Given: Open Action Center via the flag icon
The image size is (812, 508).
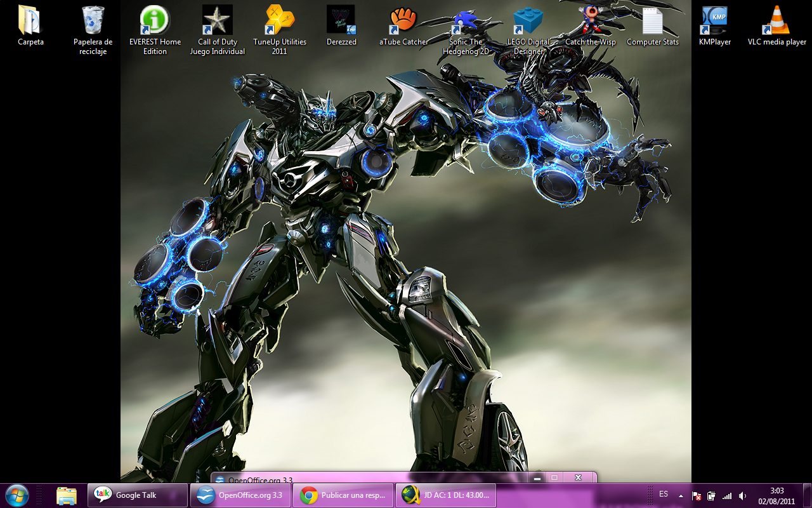Looking at the screenshot, I should tap(695, 495).
